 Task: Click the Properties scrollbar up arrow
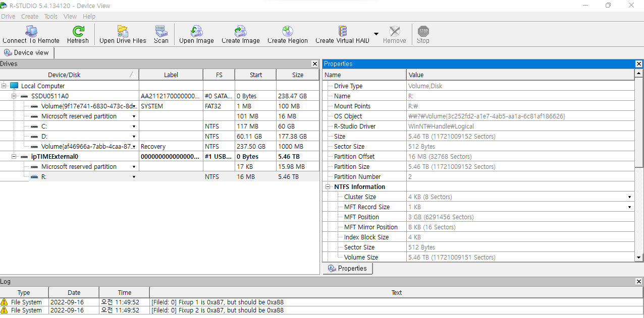click(x=639, y=74)
